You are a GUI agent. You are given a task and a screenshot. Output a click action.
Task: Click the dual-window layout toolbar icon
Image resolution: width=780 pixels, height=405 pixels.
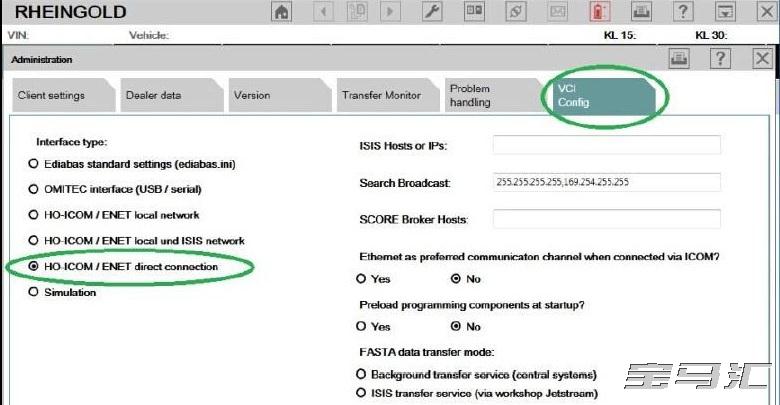[x=474, y=11]
